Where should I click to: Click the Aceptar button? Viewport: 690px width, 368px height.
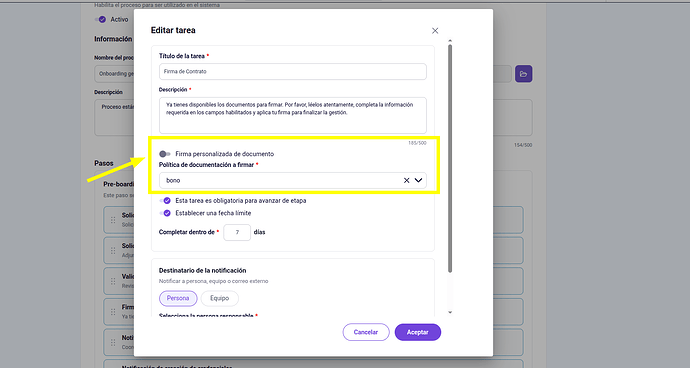click(x=418, y=332)
